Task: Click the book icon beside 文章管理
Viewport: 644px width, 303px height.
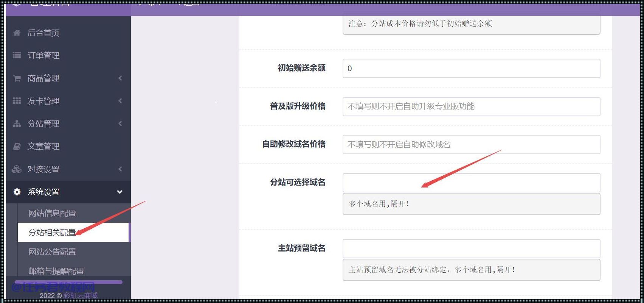Action: pos(17,146)
